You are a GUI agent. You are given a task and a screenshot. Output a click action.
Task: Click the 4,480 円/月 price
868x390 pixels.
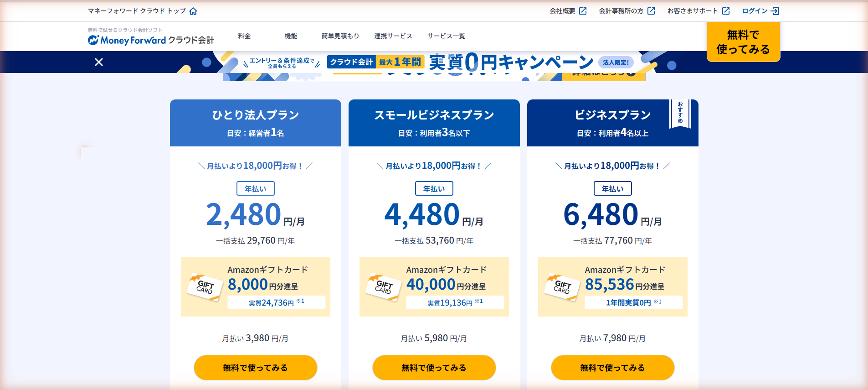click(434, 215)
